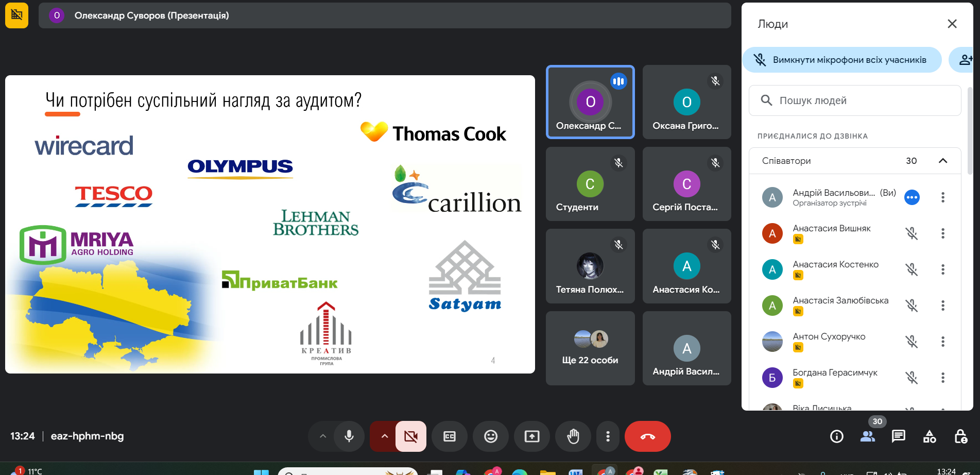Screen dimensions: 980x475
Task: Select Оксана Григо... participant tile
Action: pyautogui.click(x=687, y=102)
